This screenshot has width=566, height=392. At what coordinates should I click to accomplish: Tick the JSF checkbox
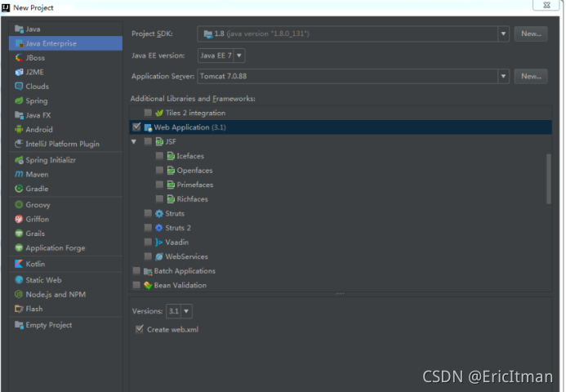148,141
